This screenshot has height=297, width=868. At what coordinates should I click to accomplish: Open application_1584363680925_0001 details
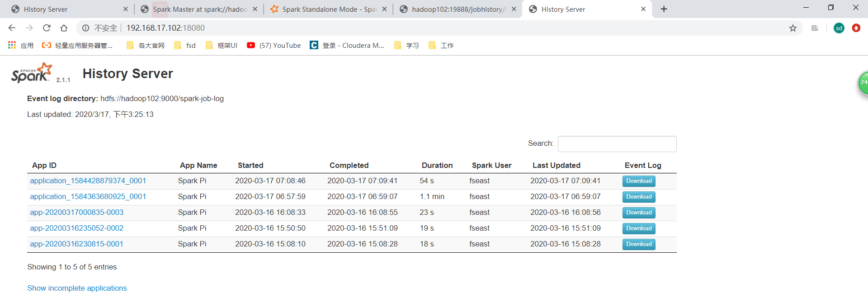tap(88, 196)
